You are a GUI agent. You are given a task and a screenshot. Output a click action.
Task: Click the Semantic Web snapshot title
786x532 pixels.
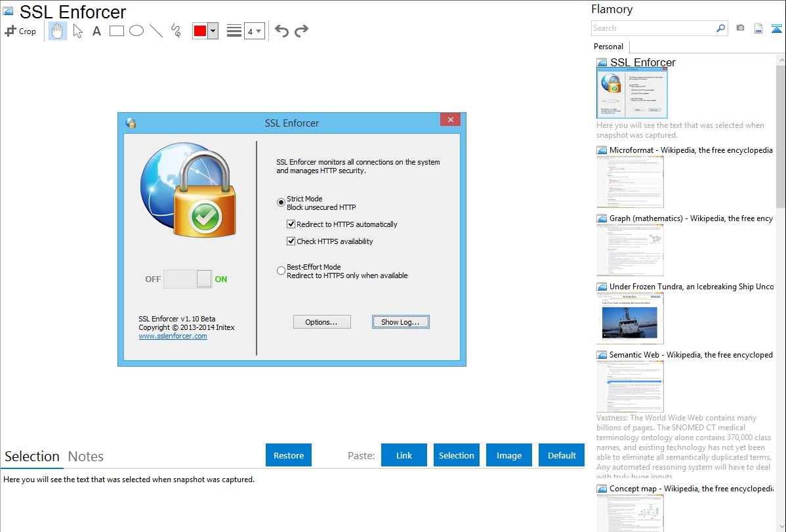point(691,354)
